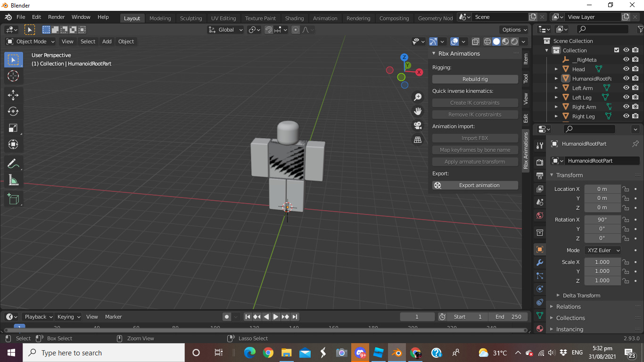
Task: Select the Select Box tool
Action: click(13, 60)
